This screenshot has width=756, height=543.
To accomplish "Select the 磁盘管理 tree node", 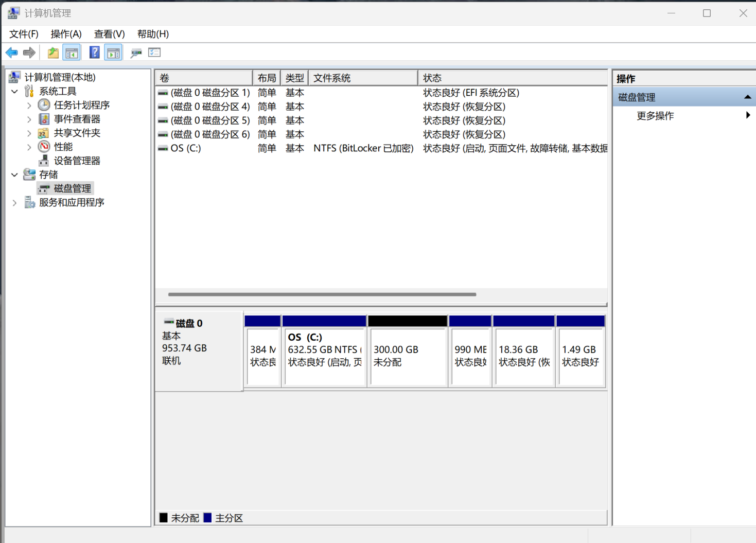I will [72, 188].
